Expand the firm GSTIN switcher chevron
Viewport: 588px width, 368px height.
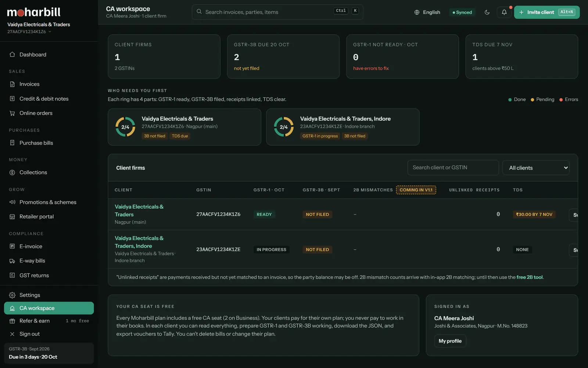click(x=50, y=32)
